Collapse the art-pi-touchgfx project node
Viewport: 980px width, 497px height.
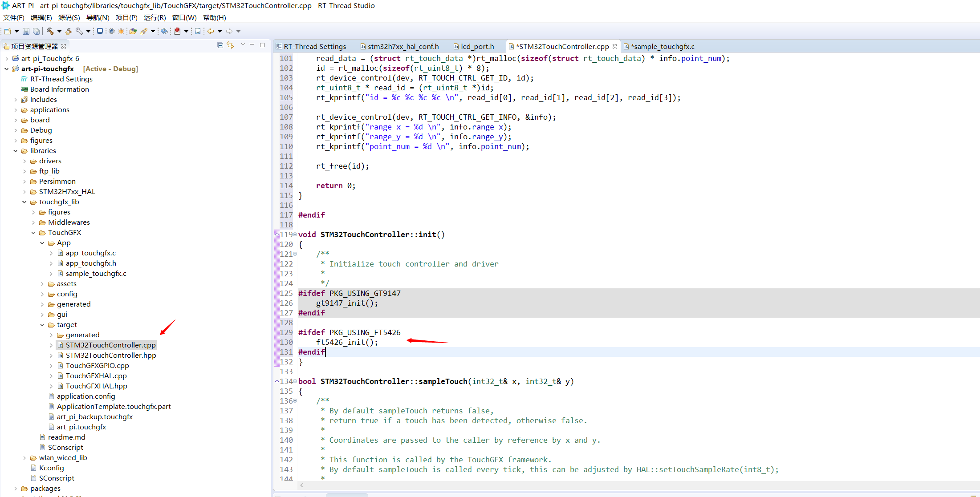(x=6, y=69)
